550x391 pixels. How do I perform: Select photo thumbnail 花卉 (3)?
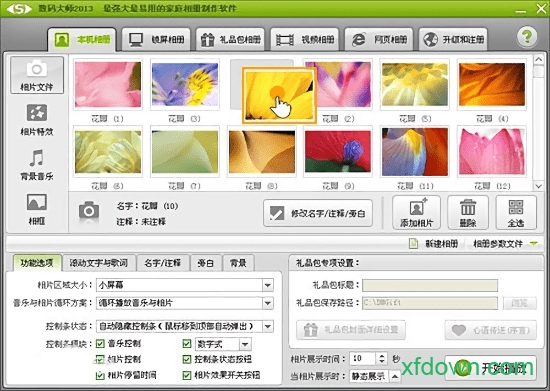click(x=185, y=85)
